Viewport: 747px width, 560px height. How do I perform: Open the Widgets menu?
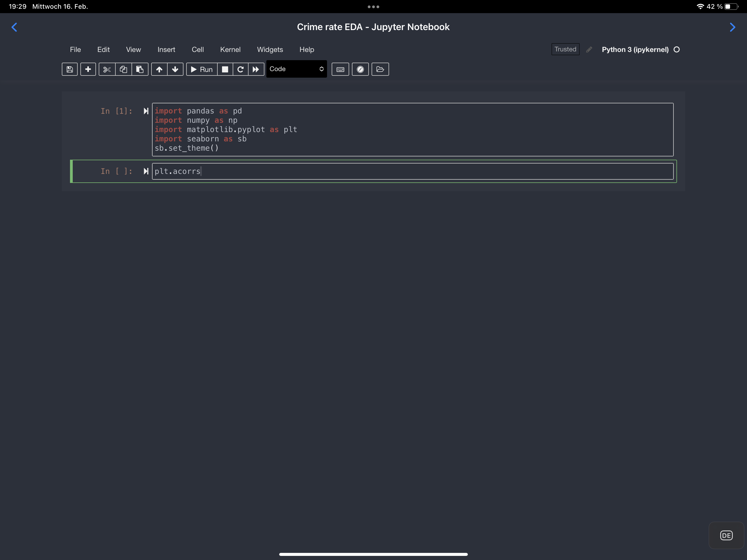pyautogui.click(x=270, y=49)
